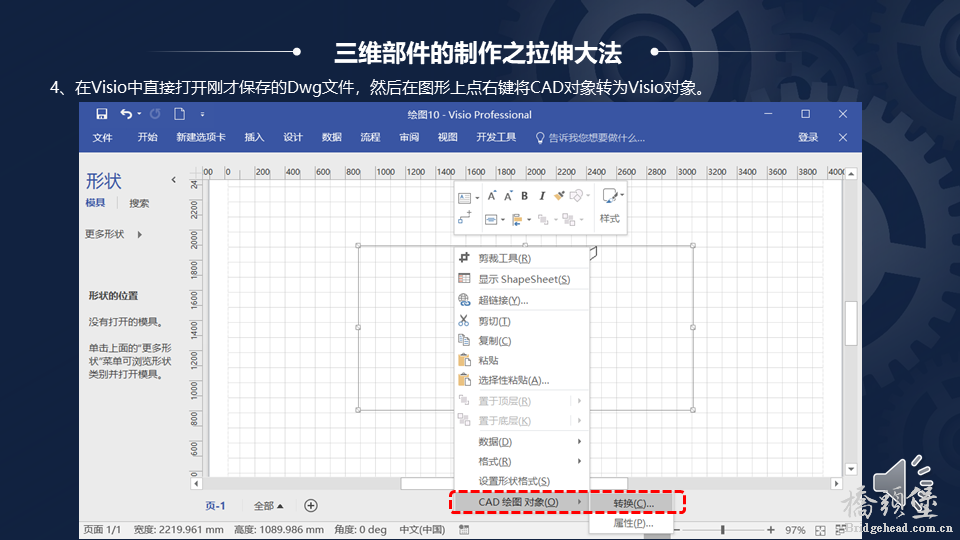Image resolution: width=960 pixels, height=540 pixels.
Task: Open Customize Quick Access Toolbar dropdown
Action: coord(203,114)
